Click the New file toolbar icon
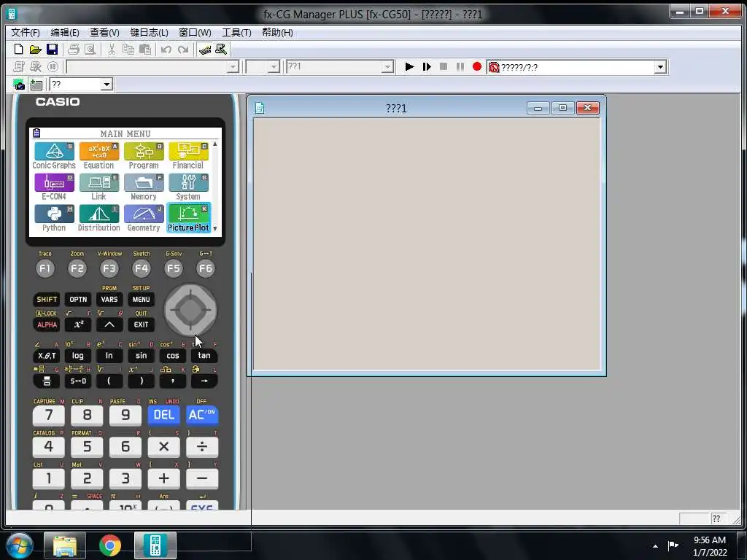747x560 pixels. tap(18, 49)
